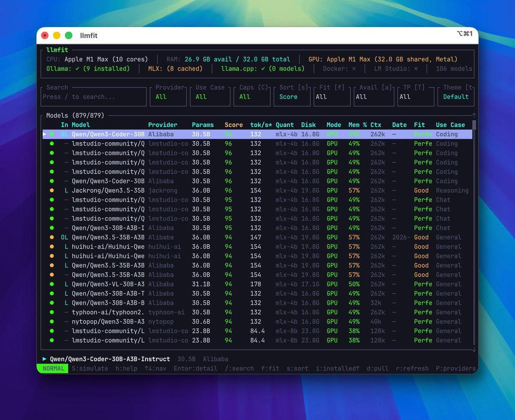The height and width of the screenshot is (420, 515).
Task: Click the selection arrow on the highlighted row
Action: tap(45, 134)
